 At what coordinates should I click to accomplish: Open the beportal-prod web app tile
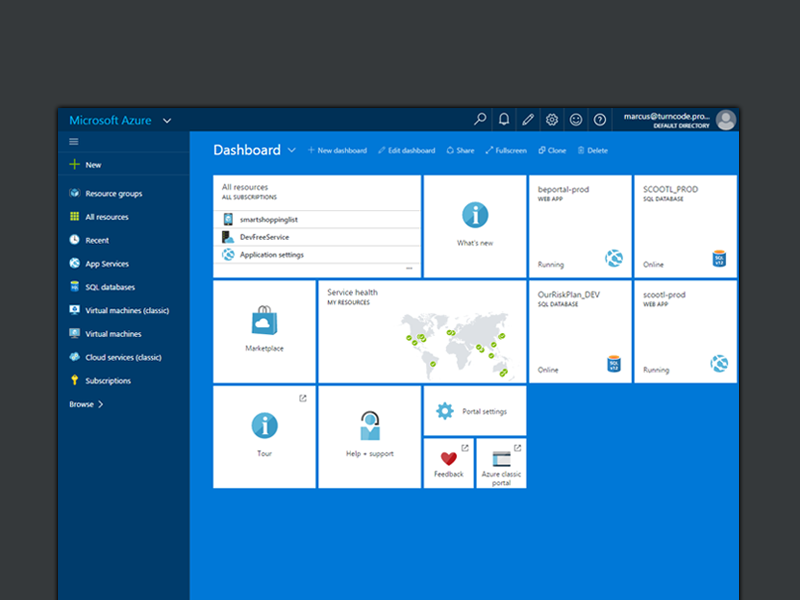click(580, 226)
